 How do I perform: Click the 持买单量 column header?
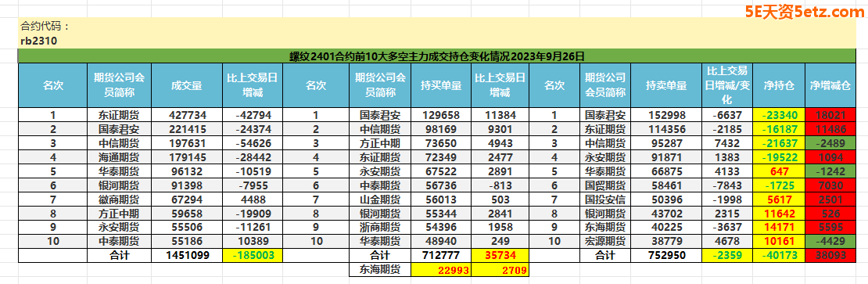440,86
